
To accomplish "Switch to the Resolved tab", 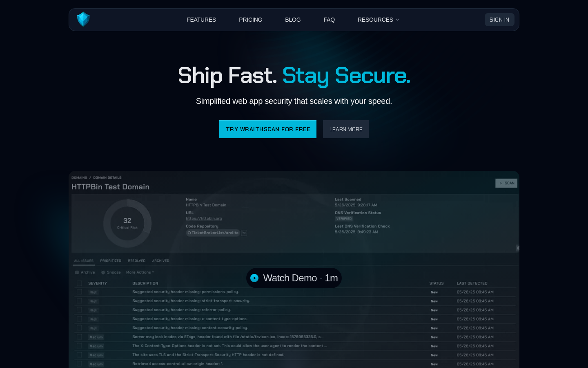I will [137, 261].
